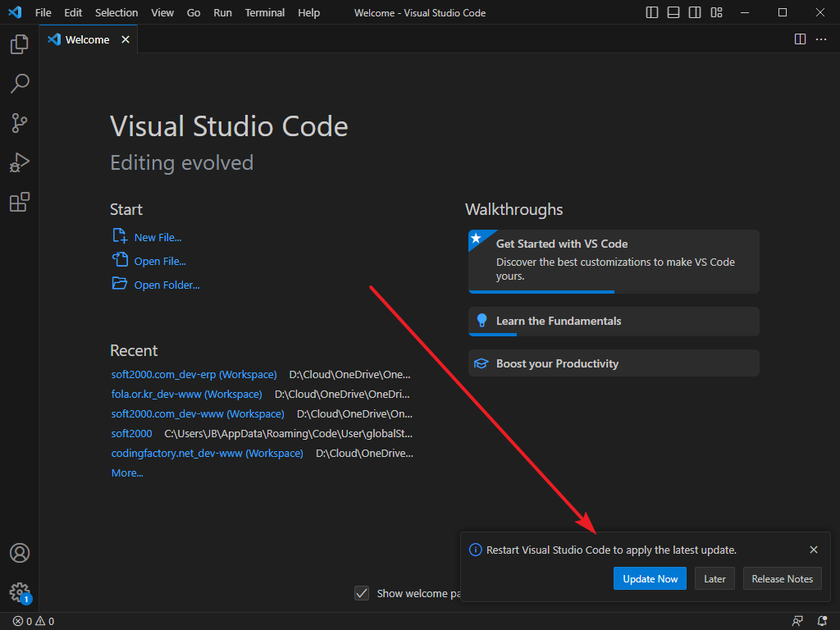The height and width of the screenshot is (630, 840).
Task: Click the graduation cap icon on Boost your Productivity
Action: pos(481,363)
